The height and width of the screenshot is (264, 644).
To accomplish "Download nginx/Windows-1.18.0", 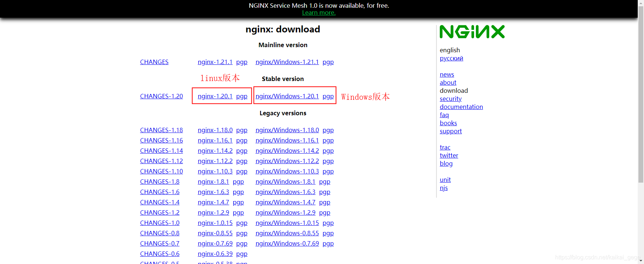I will tap(287, 130).
